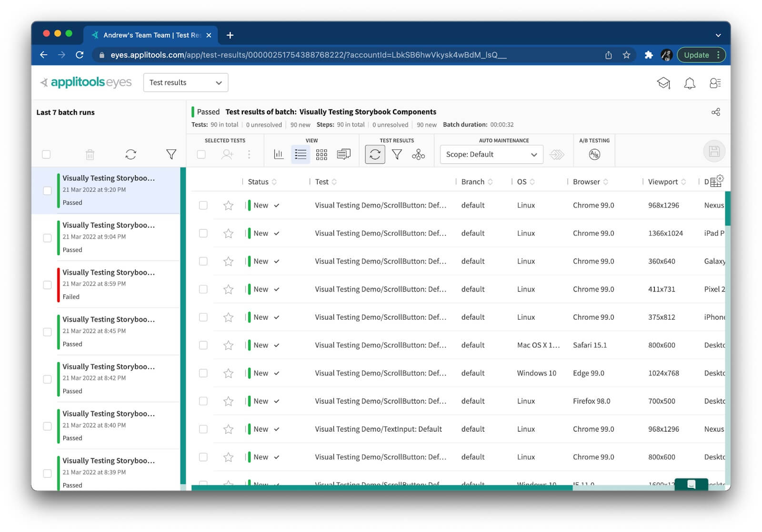Click the Update button in Chrome

pyautogui.click(x=696, y=55)
